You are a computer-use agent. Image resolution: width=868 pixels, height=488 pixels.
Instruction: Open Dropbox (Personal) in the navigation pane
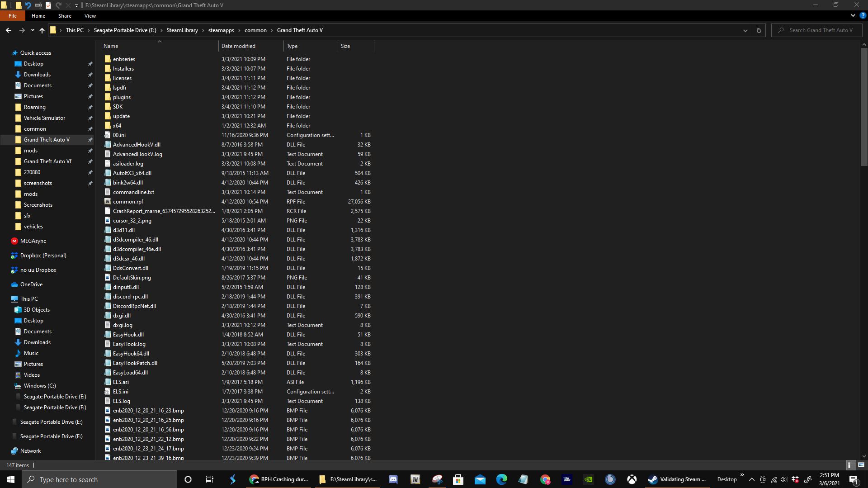point(43,256)
